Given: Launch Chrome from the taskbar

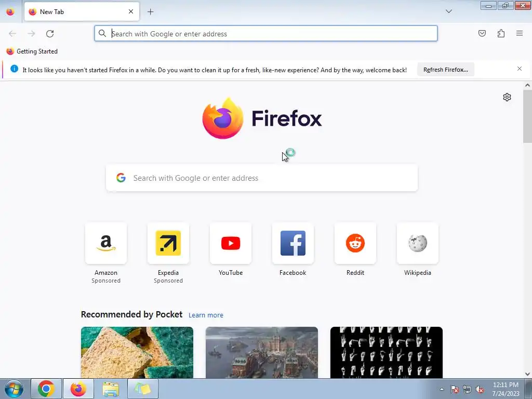Looking at the screenshot, I should 46,389.
